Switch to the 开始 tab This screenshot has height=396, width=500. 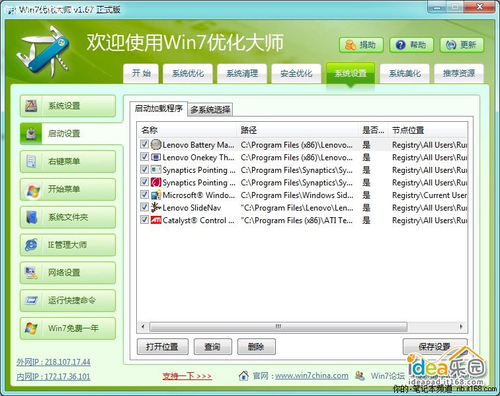coord(142,73)
